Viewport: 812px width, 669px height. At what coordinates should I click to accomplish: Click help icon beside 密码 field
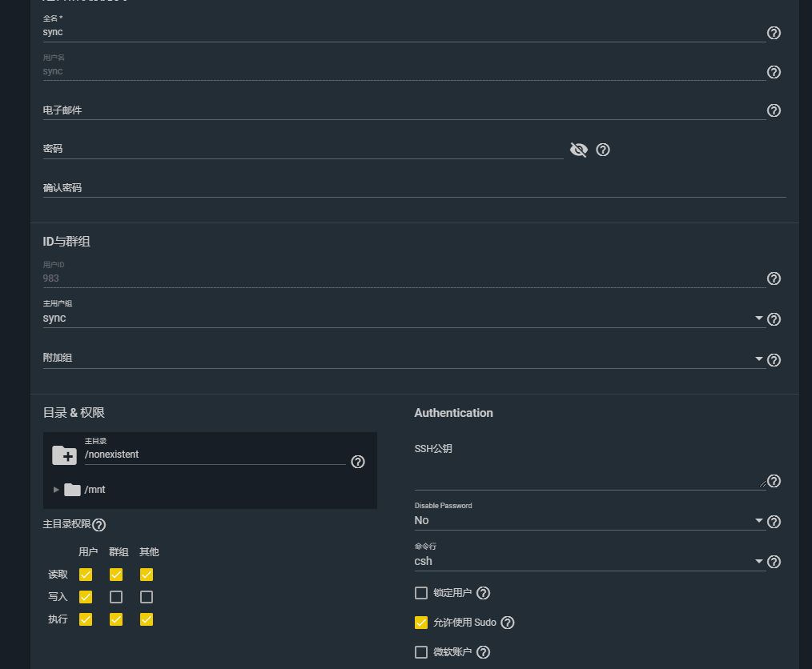coord(603,150)
